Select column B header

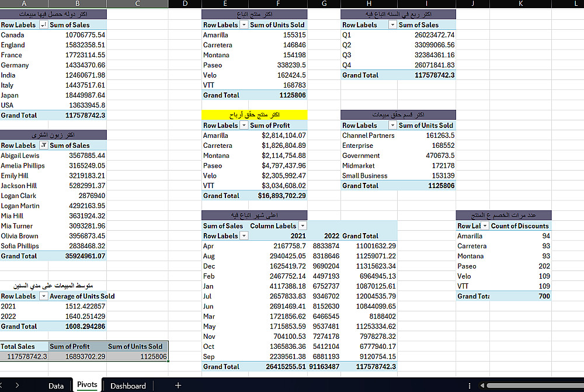click(78, 4)
